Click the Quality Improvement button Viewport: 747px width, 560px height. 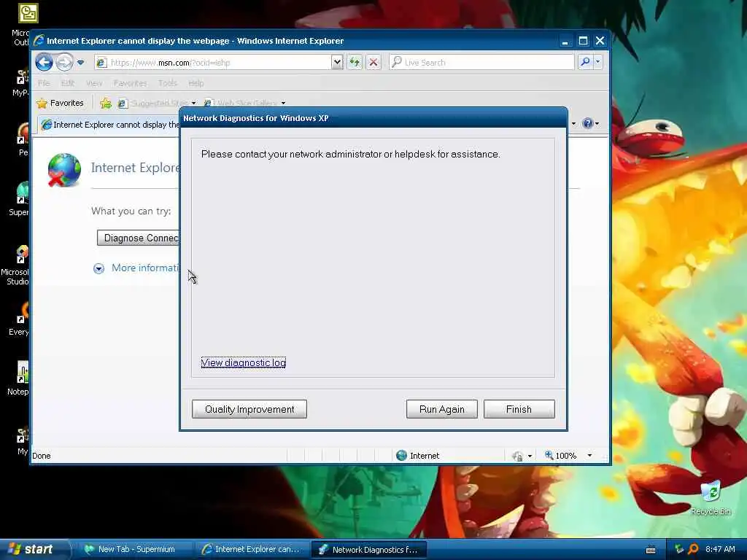click(x=249, y=409)
